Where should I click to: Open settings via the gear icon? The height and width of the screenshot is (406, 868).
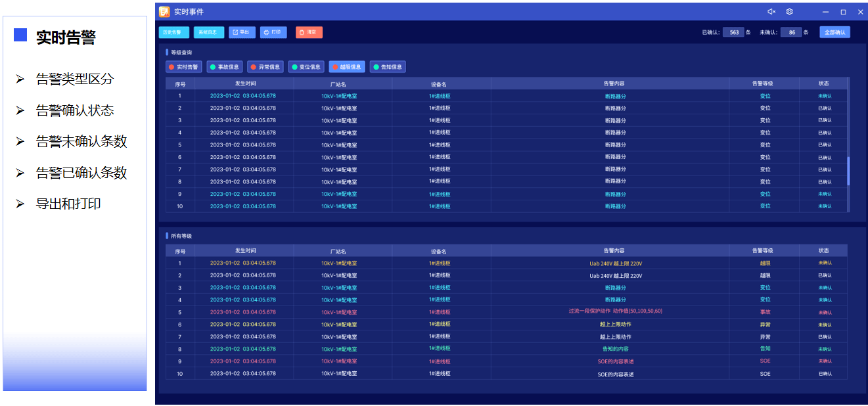click(790, 12)
